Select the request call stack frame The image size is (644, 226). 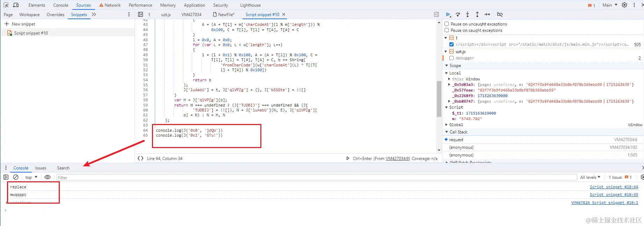(x=543, y=139)
